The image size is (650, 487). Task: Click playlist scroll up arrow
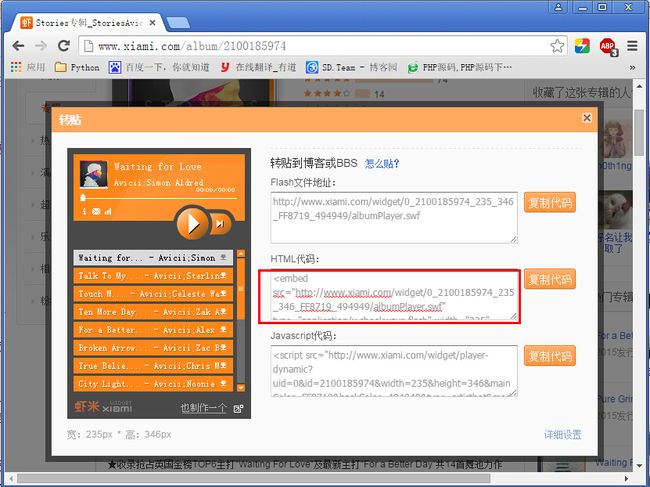(x=241, y=254)
